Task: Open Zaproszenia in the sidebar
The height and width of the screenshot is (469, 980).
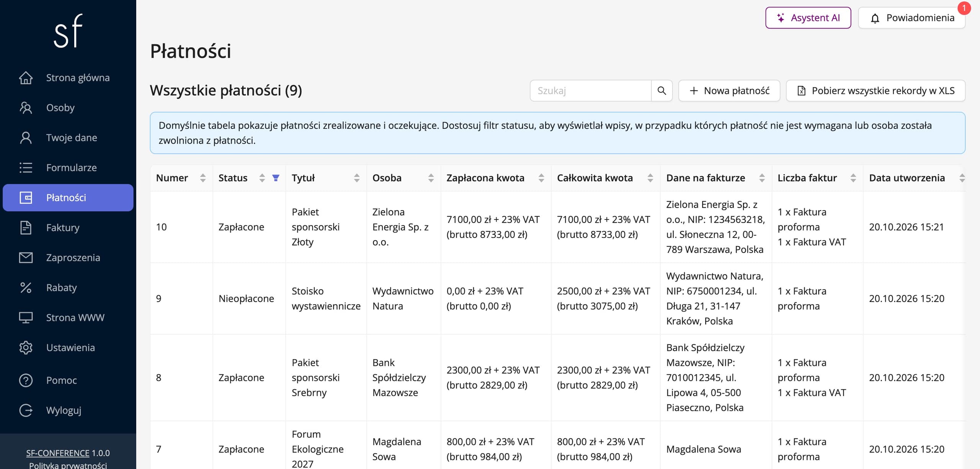Action: pos(68,257)
